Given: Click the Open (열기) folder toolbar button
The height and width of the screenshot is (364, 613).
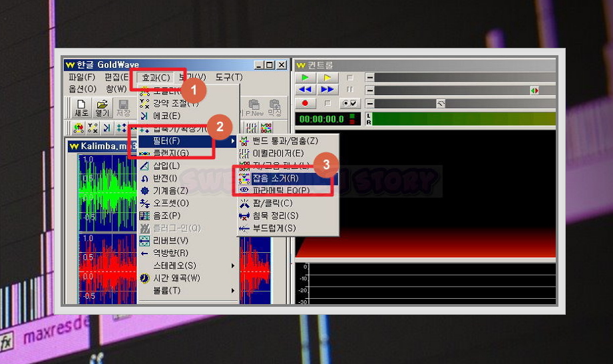Looking at the screenshot, I should [102, 108].
